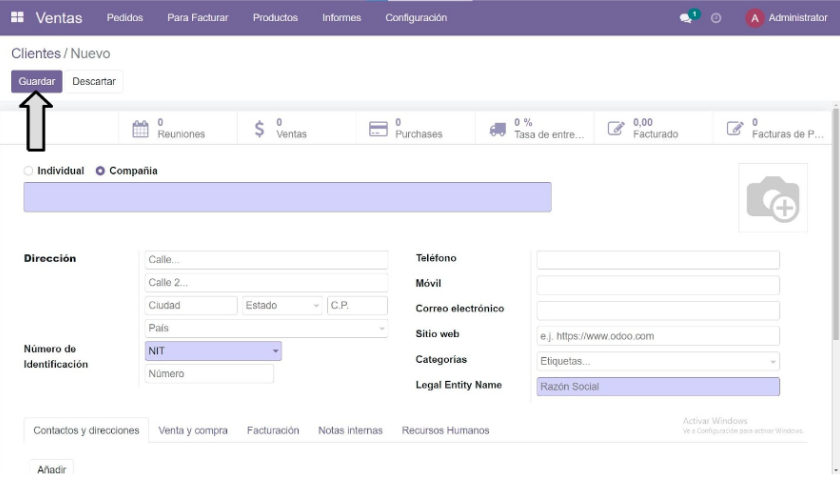This screenshot has height=484, width=840.
Task: Click the Descartar button
Action: (x=94, y=81)
